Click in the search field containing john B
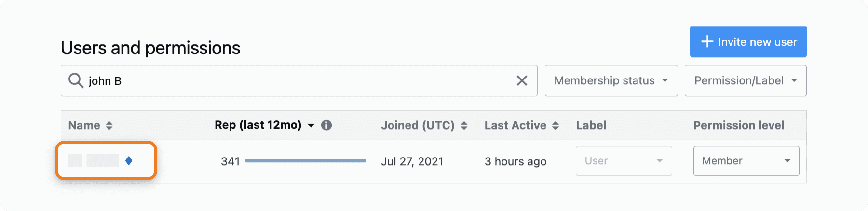Screen dimensions: 868x211 tap(299, 80)
